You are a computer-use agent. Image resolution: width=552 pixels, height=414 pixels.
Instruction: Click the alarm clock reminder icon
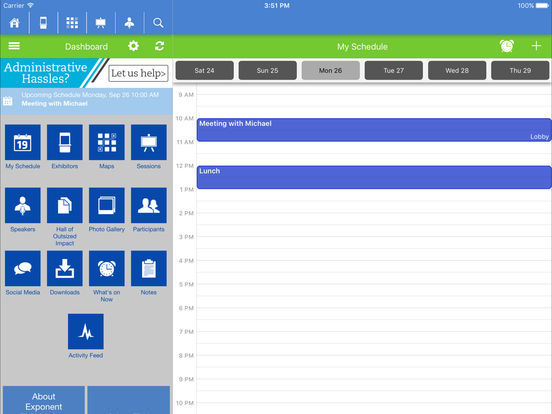coord(507,46)
